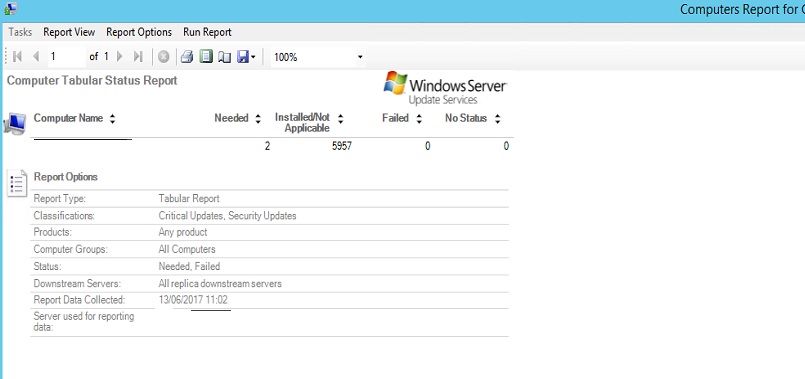Open the Report View menu
This screenshot has height=379, width=805.
[x=69, y=32]
